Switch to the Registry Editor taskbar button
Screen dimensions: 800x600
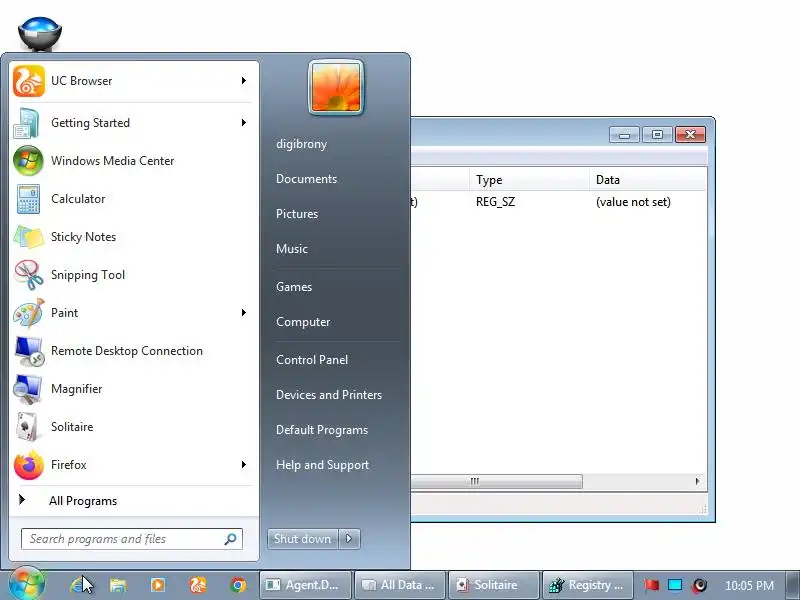tap(588, 585)
